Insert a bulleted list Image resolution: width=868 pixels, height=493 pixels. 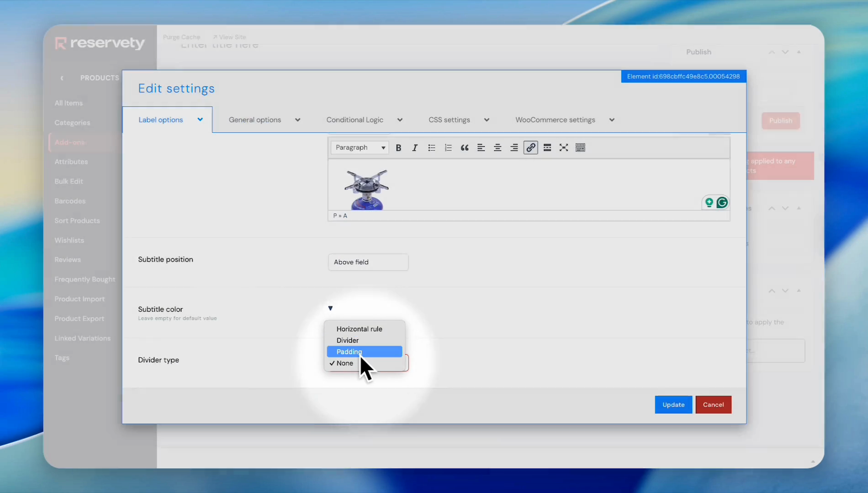pos(431,148)
